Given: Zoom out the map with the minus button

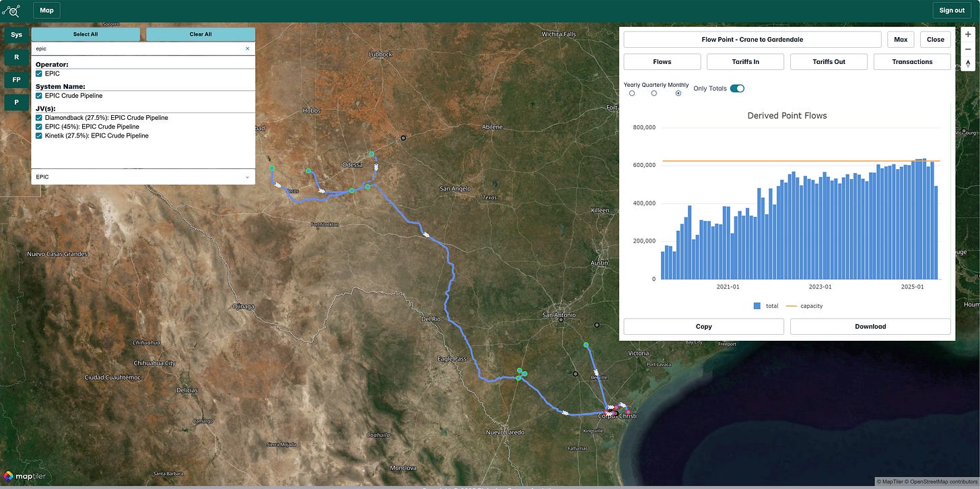Looking at the screenshot, I should click(x=968, y=48).
